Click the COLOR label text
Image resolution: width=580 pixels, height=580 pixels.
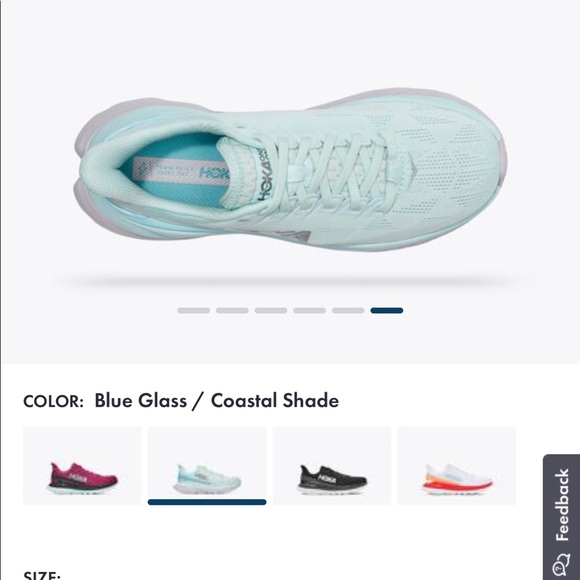click(x=54, y=401)
